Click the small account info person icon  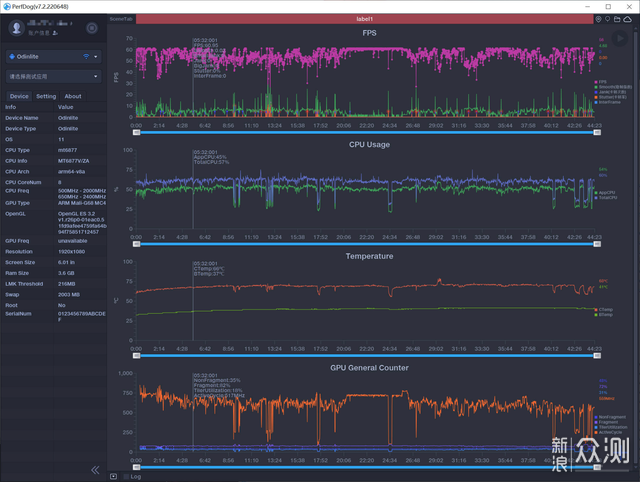(55, 33)
